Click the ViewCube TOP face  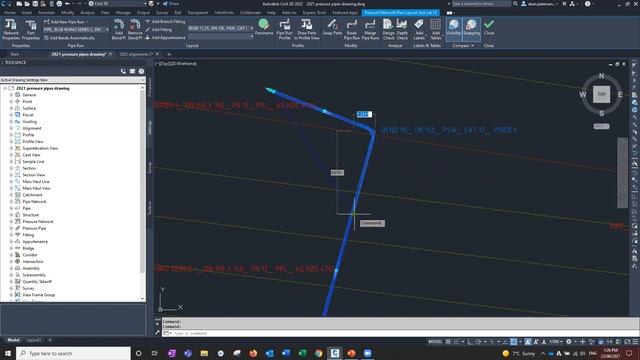pyautogui.click(x=601, y=94)
